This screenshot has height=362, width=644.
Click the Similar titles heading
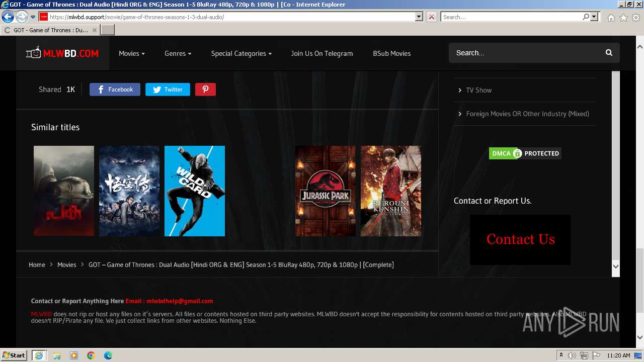click(x=55, y=127)
